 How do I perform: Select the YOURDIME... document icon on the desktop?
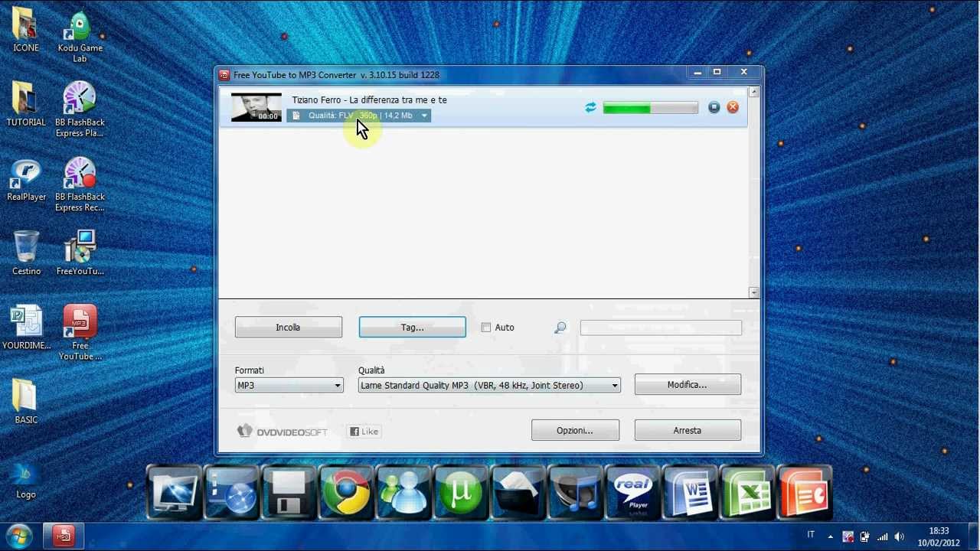26,328
